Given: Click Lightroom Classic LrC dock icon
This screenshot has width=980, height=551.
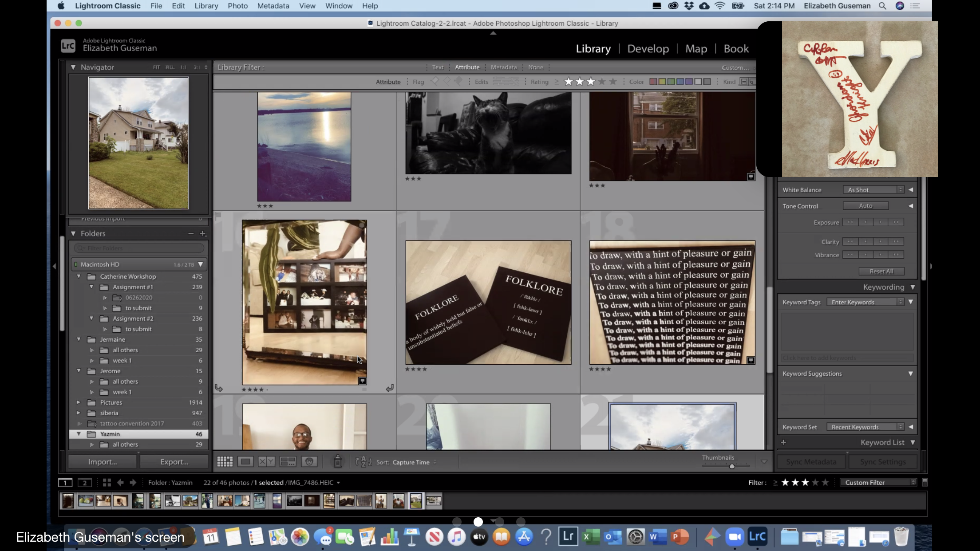Looking at the screenshot, I should [757, 537].
